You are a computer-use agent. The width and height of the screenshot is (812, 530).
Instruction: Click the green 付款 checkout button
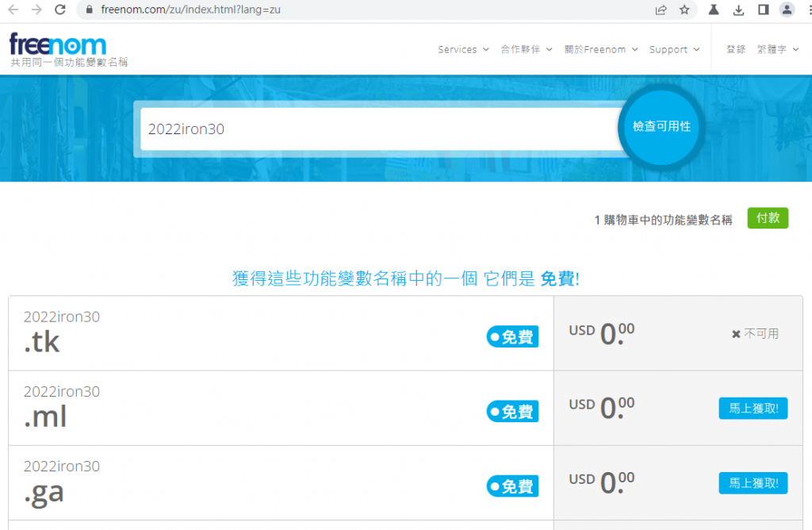[768, 218]
